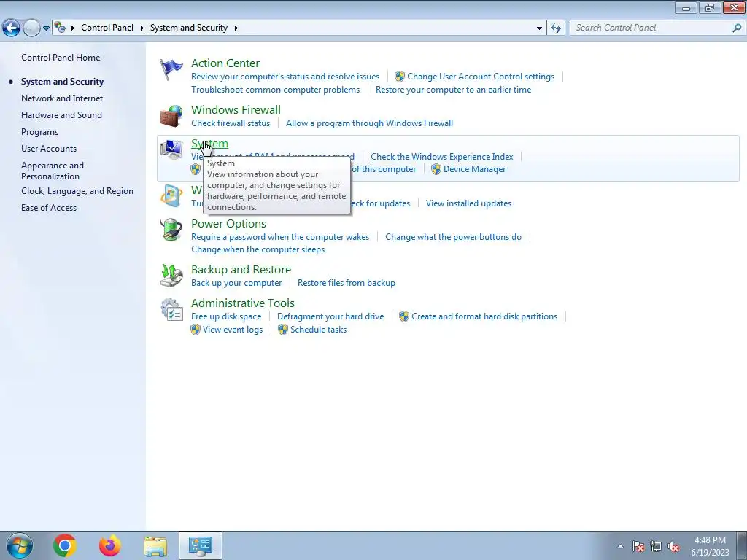Open Back up your computer link
This screenshot has width=747, height=560.
pyautogui.click(x=236, y=283)
